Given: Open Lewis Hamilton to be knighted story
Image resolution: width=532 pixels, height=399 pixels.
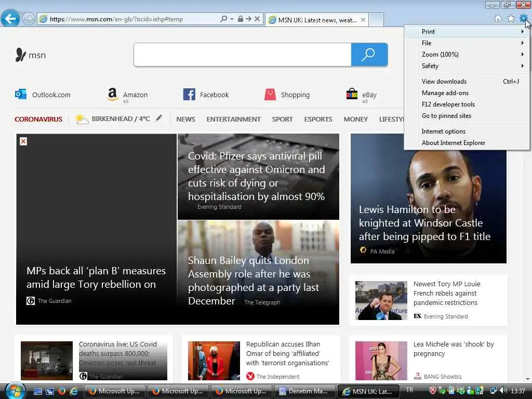Looking at the screenshot, I should pos(424,223).
